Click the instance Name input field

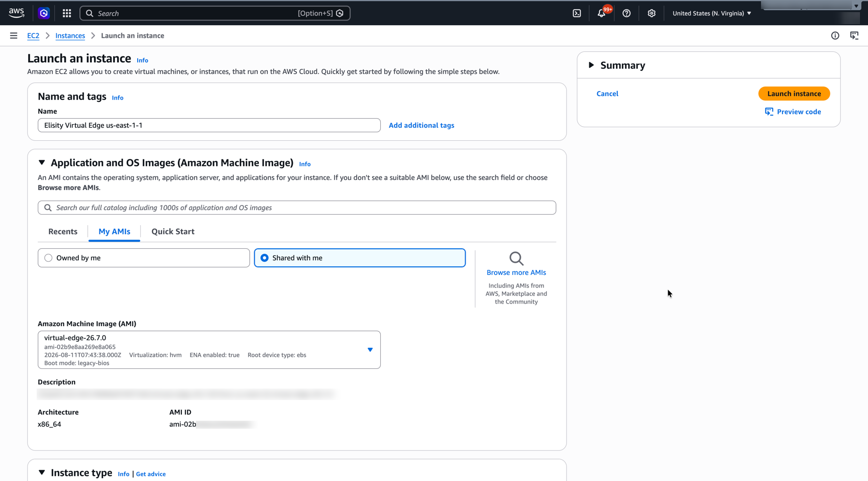(209, 125)
